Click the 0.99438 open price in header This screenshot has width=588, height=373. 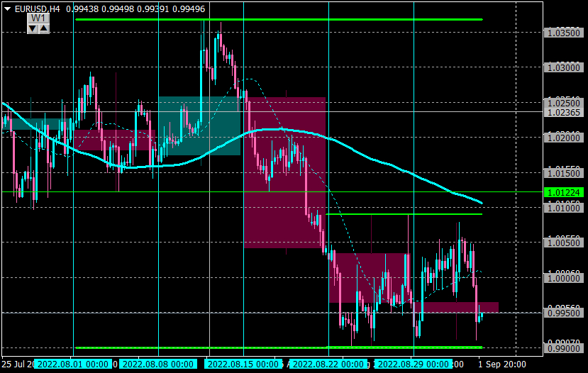(82, 9)
